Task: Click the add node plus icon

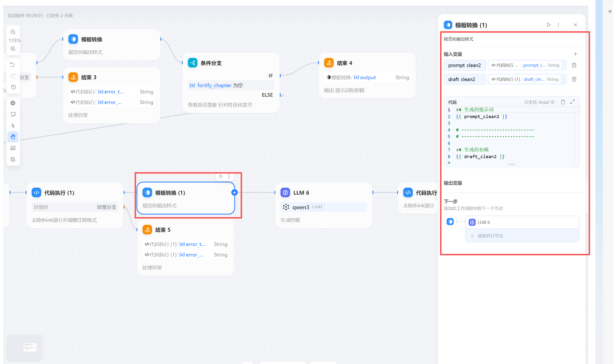Action: pos(13,103)
